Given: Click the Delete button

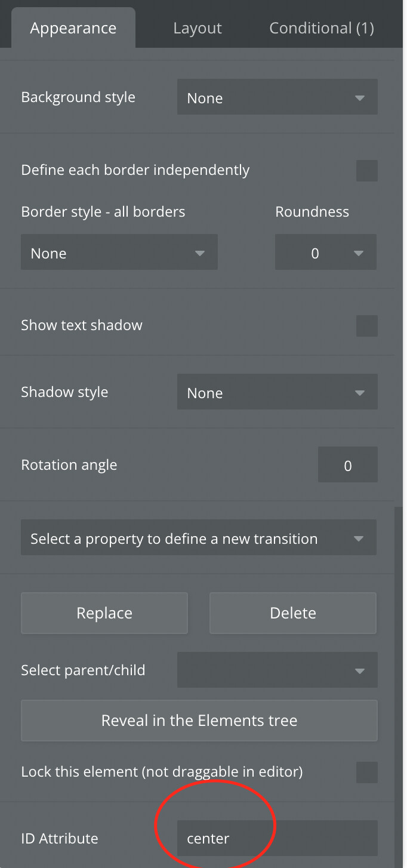Looking at the screenshot, I should 293,613.
